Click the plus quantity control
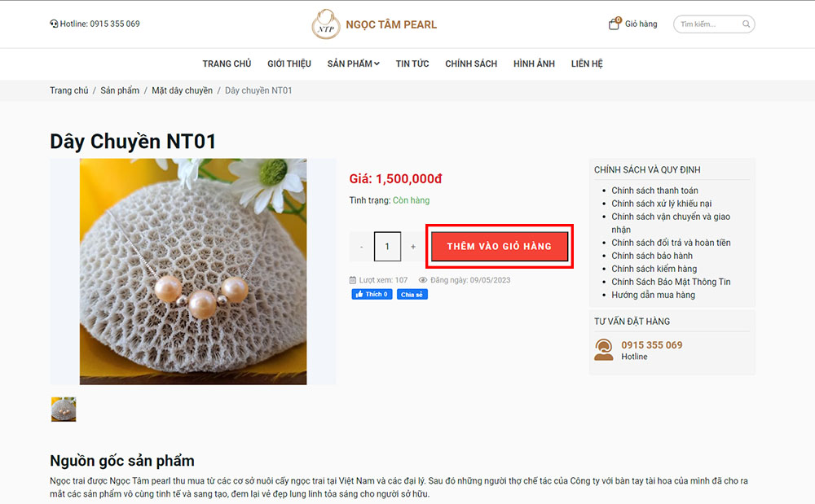The width and height of the screenshot is (815, 504). click(x=413, y=246)
